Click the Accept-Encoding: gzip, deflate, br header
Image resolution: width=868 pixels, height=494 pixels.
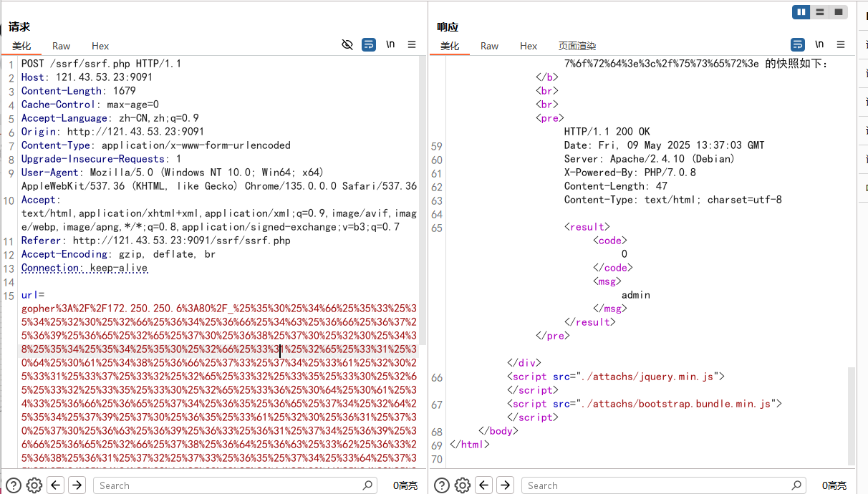(118, 254)
